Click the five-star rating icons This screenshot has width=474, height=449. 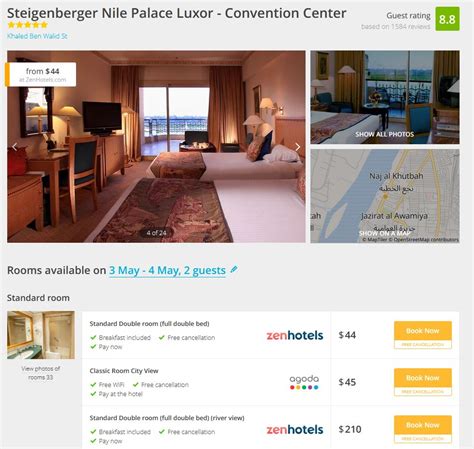click(x=28, y=25)
